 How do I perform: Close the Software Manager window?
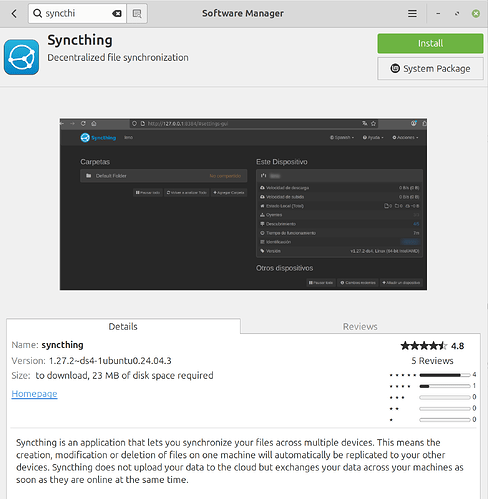coord(476,14)
